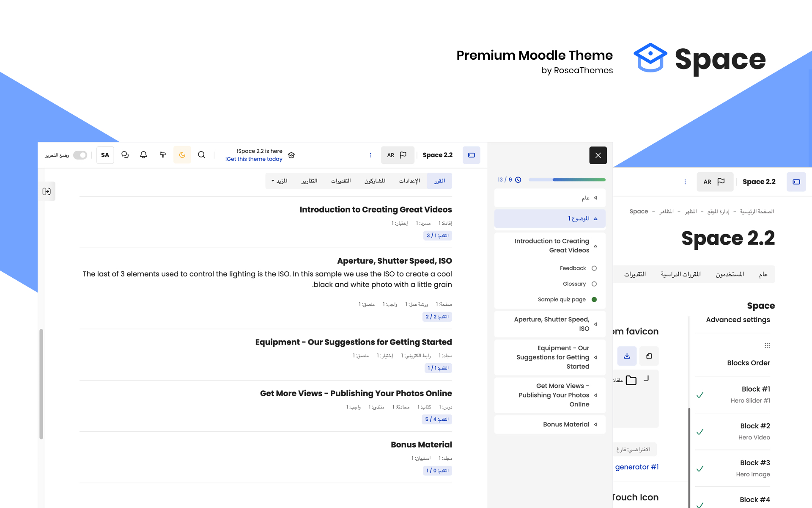Open notifications bell icon
The height and width of the screenshot is (508, 812).
[143, 155]
